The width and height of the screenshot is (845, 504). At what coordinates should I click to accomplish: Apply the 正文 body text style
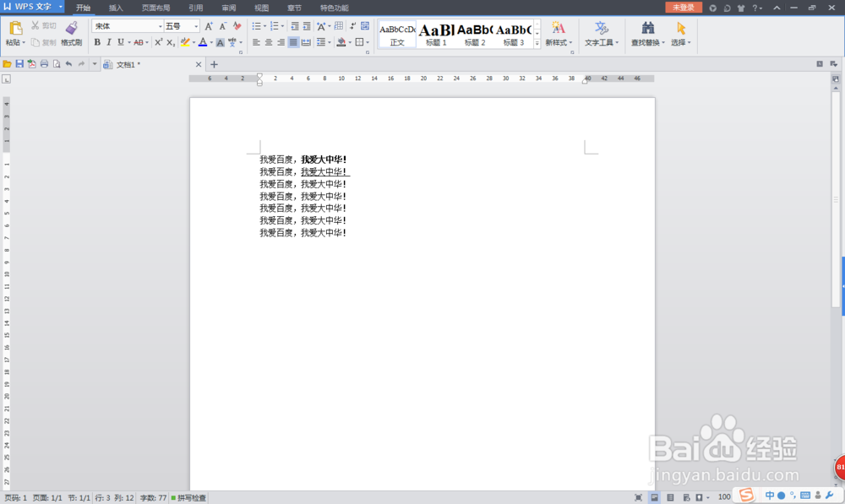pos(397,35)
